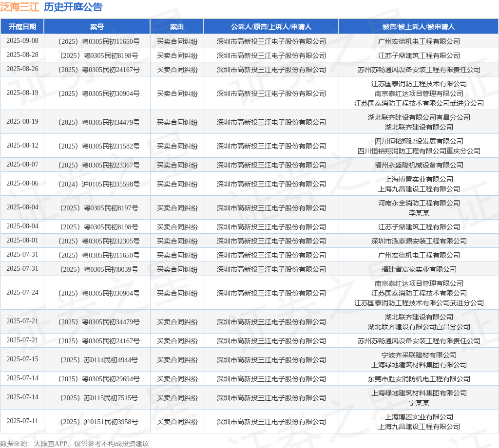The width and height of the screenshot is (499, 448).
Task: Click defendant 宁波齐采联建材有限公司
Action: coord(419,355)
